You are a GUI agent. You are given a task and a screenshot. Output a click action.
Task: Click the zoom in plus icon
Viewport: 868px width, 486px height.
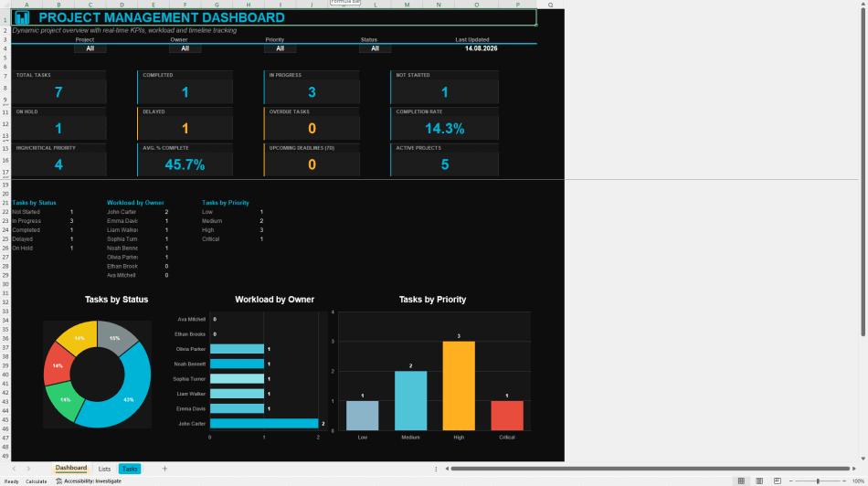844,481
